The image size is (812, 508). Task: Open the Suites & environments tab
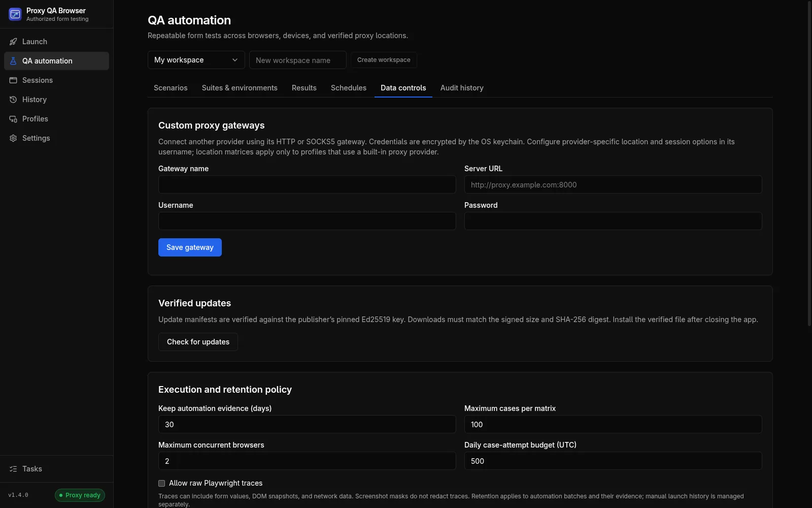pos(240,88)
